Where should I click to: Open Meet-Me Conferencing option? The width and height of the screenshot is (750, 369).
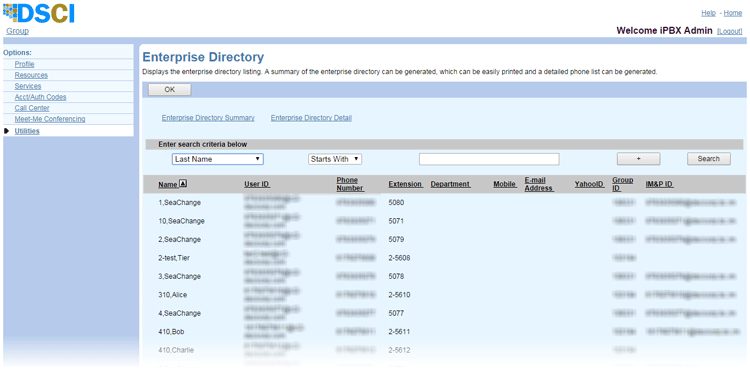50,119
